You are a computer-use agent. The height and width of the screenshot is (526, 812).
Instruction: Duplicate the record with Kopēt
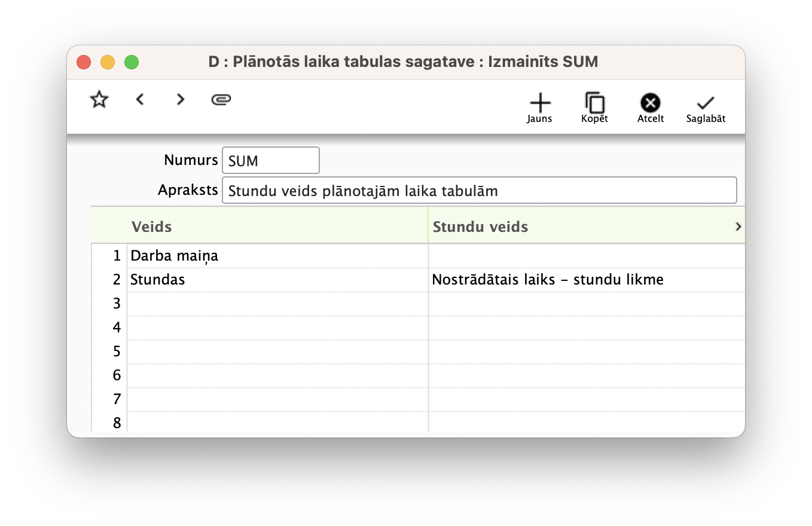click(594, 108)
